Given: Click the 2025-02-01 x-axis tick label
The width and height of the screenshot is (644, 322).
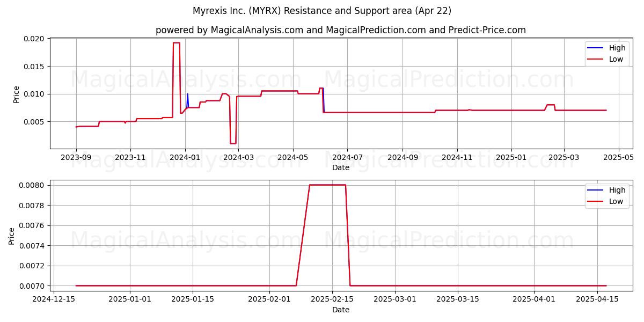Looking at the screenshot, I should point(269,300).
